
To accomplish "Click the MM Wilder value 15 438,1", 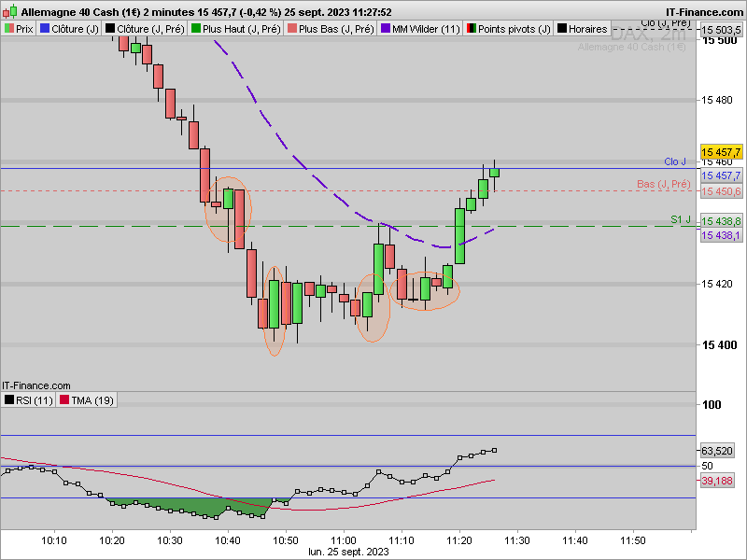I will coord(721,235).
